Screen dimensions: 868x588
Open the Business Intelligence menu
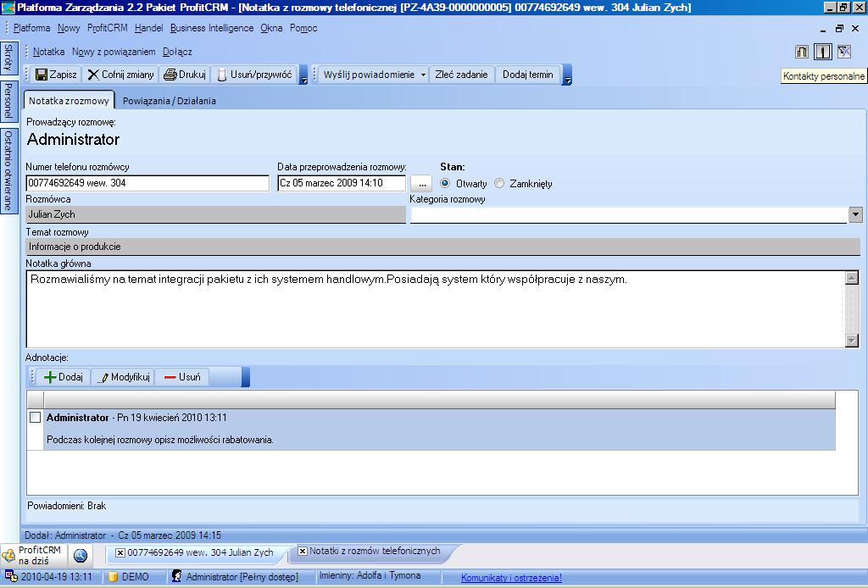point(211,28)
